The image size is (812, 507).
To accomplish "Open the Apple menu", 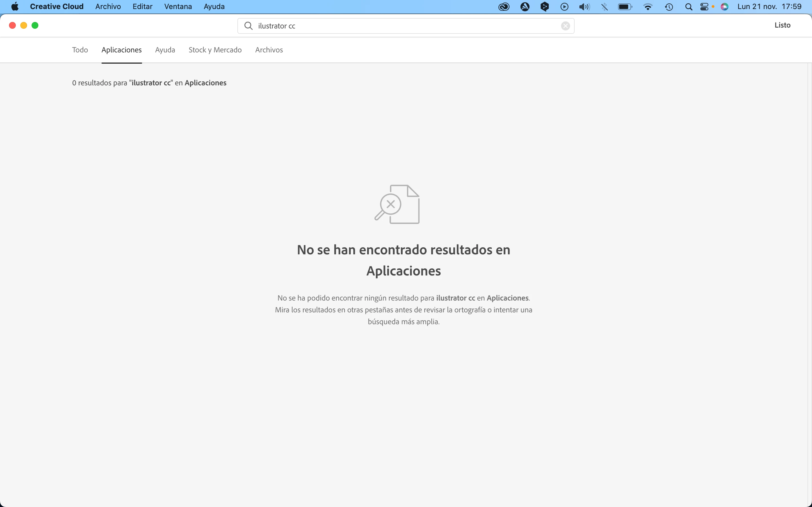I will [15, 7].
